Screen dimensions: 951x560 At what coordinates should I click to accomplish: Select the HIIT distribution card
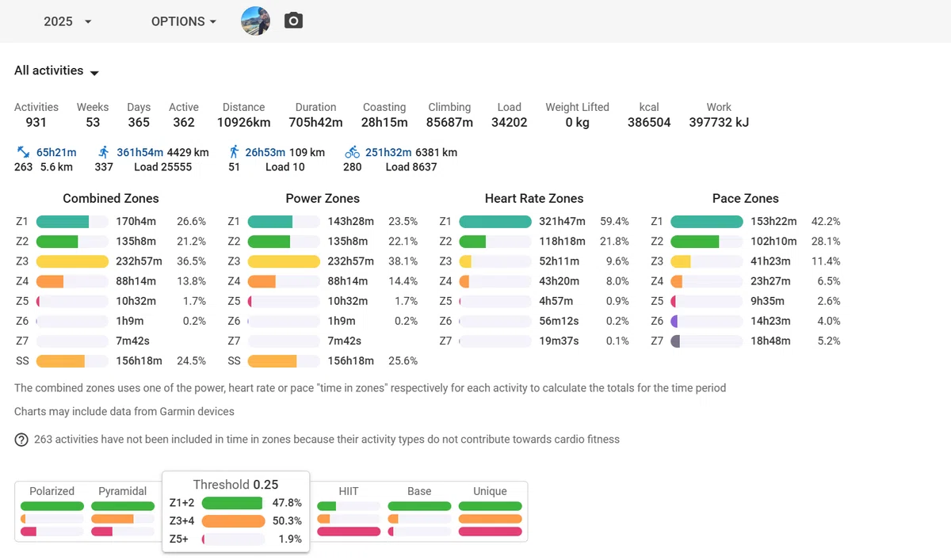pyautogui.click(x=349, y=512)
